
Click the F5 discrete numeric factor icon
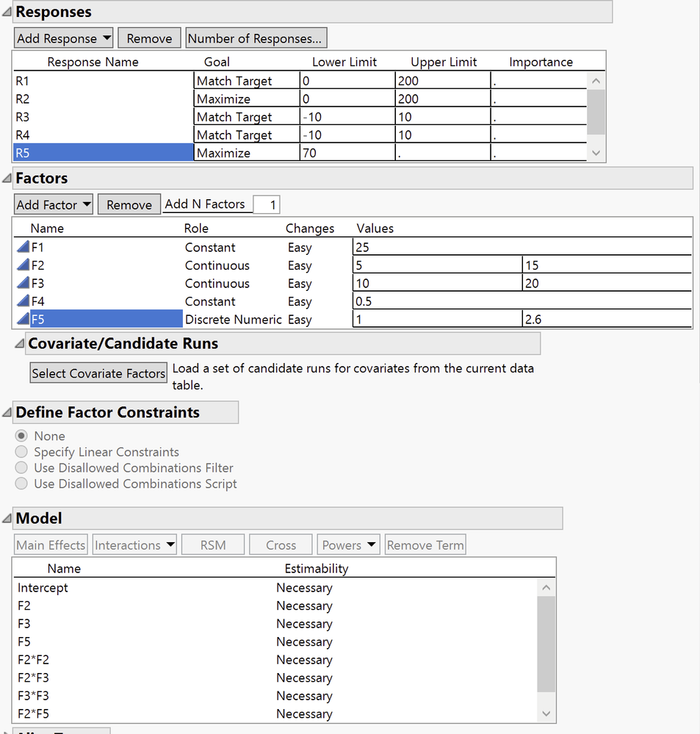(23, 319)
